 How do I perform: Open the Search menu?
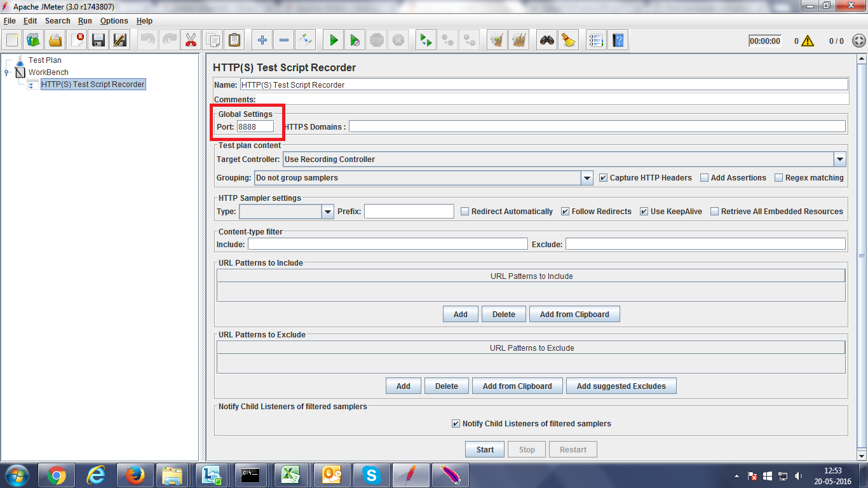[57, 21]
